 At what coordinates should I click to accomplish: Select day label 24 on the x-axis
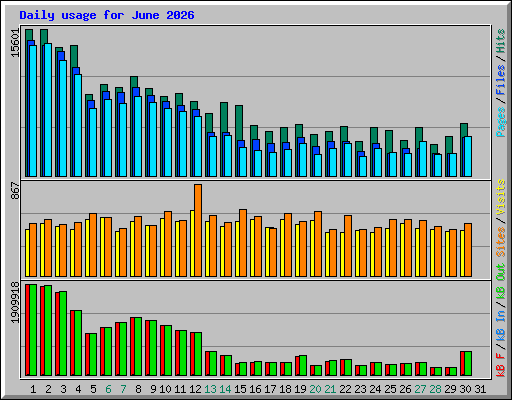(375, 389)
